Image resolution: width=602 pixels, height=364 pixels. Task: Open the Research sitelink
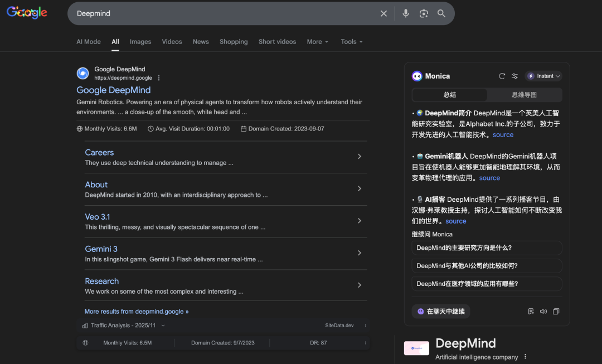[102, 281]
